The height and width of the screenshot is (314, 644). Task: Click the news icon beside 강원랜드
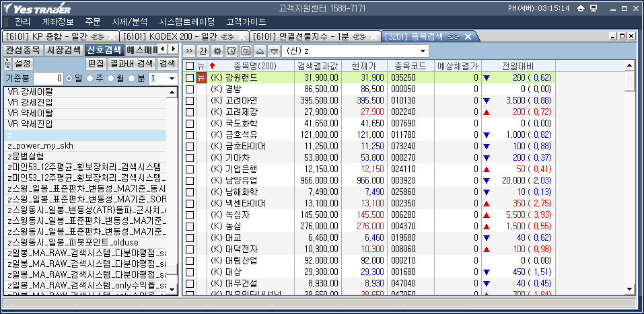pos(201,78)
